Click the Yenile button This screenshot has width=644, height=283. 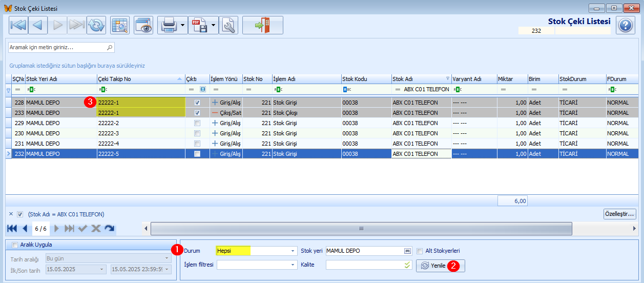pos(441,265)
